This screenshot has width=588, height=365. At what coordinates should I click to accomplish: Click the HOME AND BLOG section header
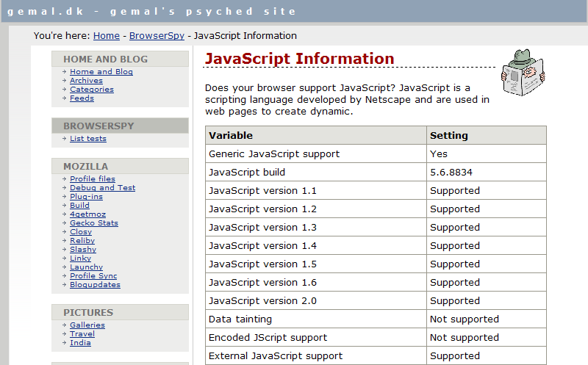point(120,59)
